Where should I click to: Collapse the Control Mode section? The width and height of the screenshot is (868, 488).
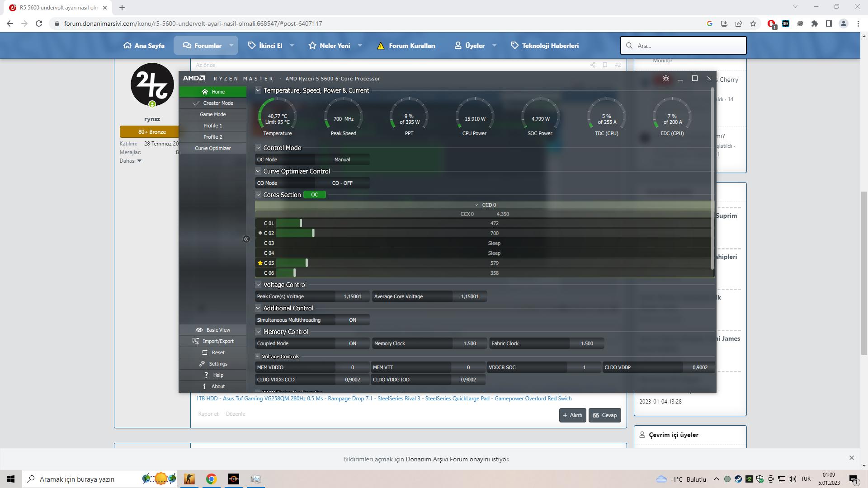coord(258,148)
